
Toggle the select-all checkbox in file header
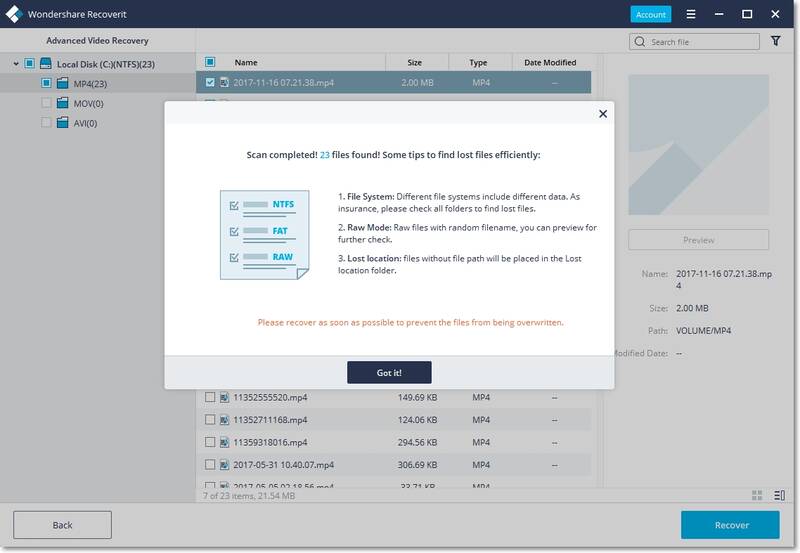(210, 62)
